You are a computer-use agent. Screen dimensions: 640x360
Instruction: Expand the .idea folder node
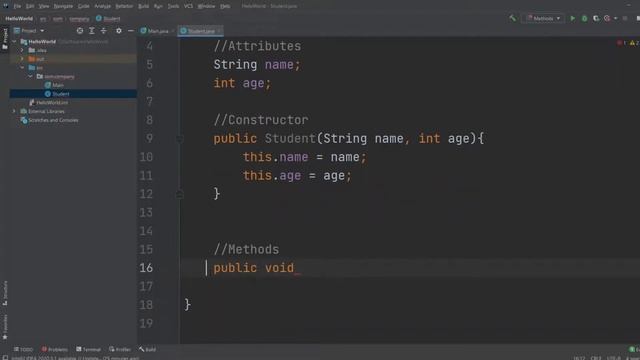pyautogui.click(x=22, y=50)
